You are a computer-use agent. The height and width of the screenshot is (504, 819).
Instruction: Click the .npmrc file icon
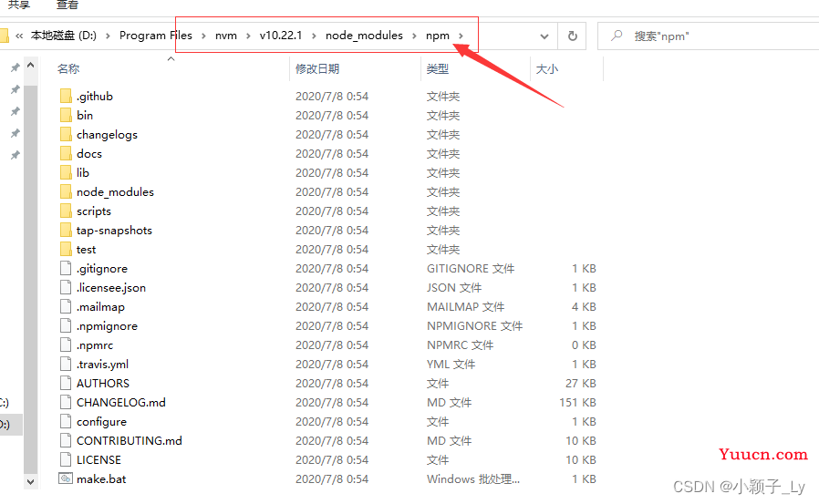pyautogui.click(x=66, y=345)
